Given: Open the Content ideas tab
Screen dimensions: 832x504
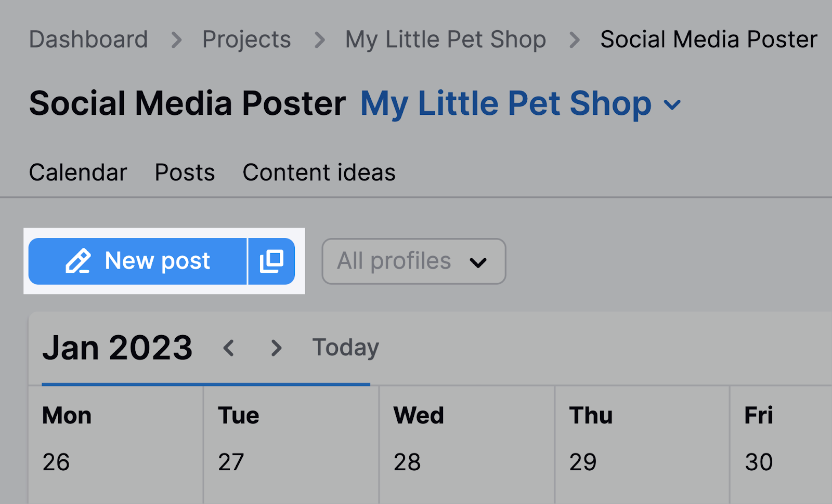Looking at the screenshot, I should (319, 173).
